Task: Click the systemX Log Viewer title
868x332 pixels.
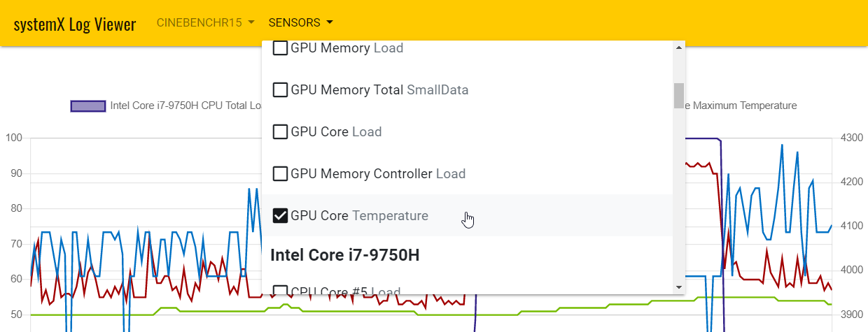Action: coord(75,24)
